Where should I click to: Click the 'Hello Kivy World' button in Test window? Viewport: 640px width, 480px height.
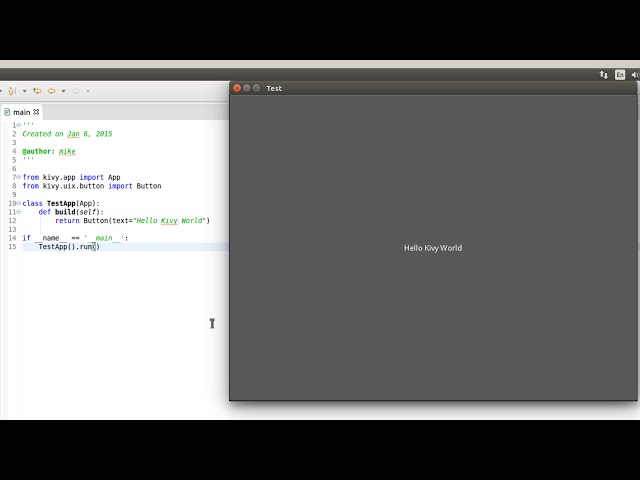click(433, 248)
